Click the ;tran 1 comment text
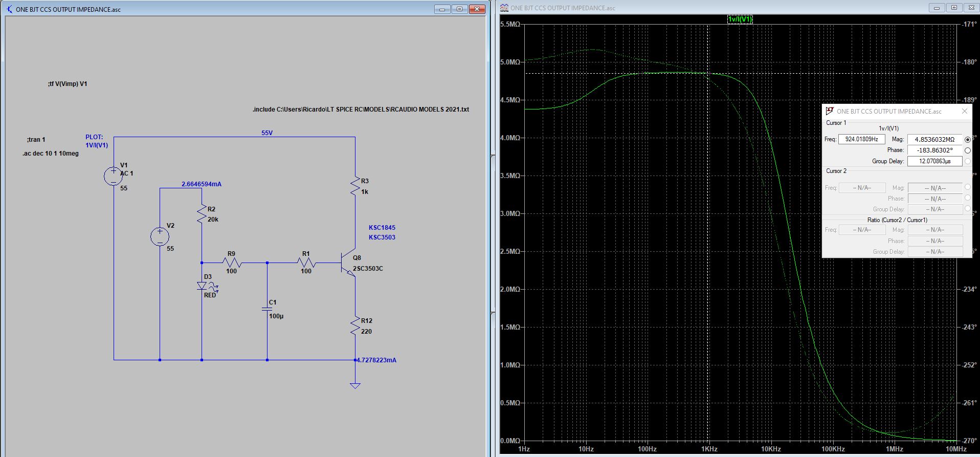The height and width of the screenshot is (457, 980). click(x=36, y=140)
